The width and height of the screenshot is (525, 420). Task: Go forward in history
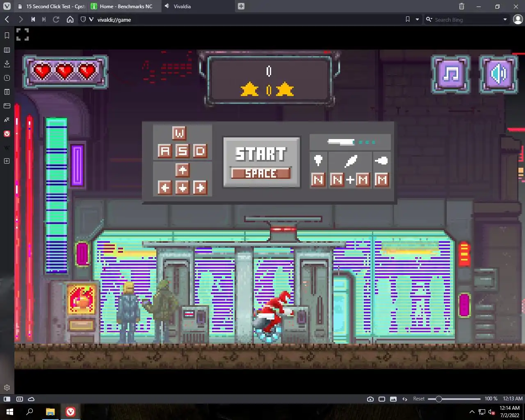[21, 19]
